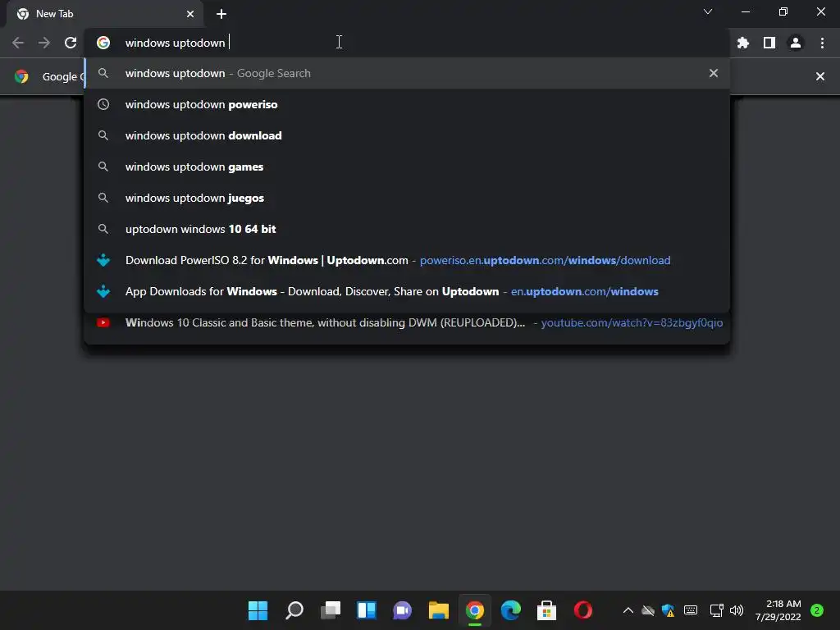
Task: Open 'Download PowerISO 8.2 for Windows' suggestion
Action: [x=407, y=260]
